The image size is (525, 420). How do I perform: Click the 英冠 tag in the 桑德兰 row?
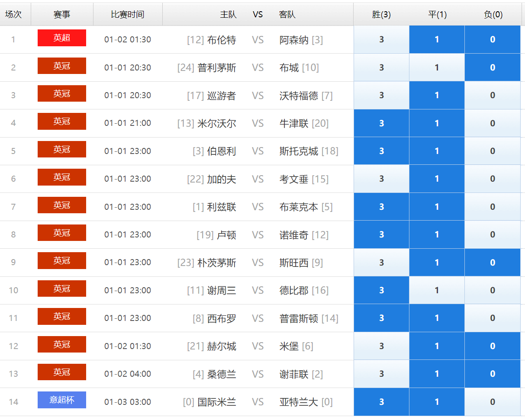62,372
